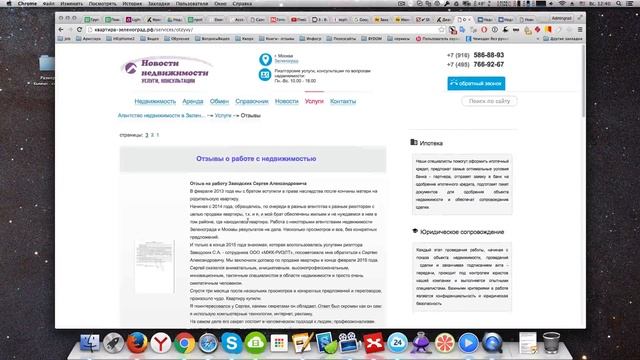Image resolution: width=640 pixels, height=360 pixels.
Task: Open Видео bookmarks folder
Action: [x=149, y=39]
